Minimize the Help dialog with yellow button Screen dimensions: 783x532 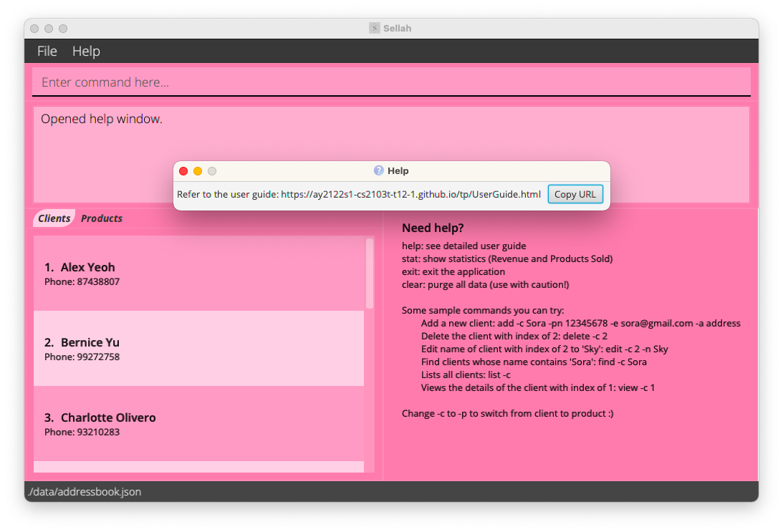click(x=198, y=171)
